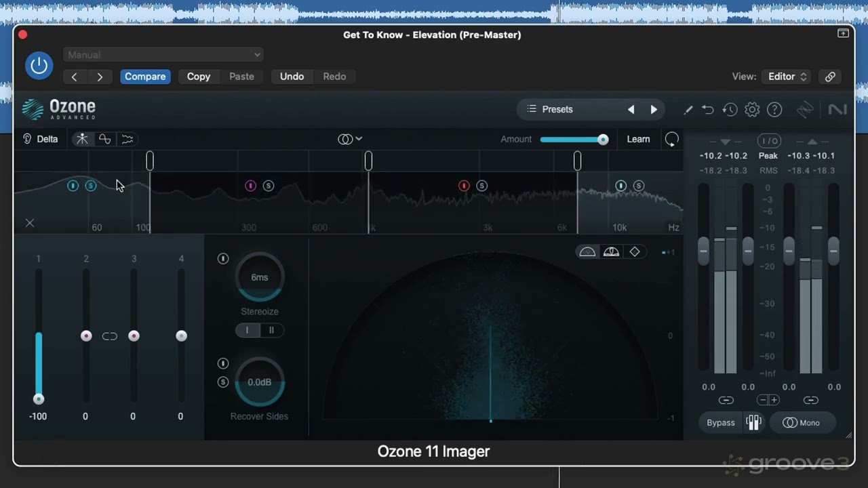Select Polar Sample vectorscope view
The height and width of the screenshot is (488, 868).
point(588,252)
